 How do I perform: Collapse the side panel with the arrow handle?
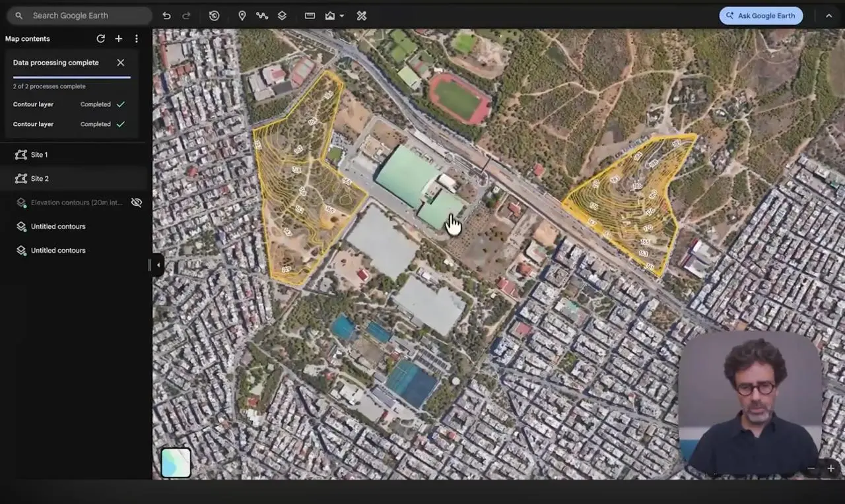pos(158,265)
